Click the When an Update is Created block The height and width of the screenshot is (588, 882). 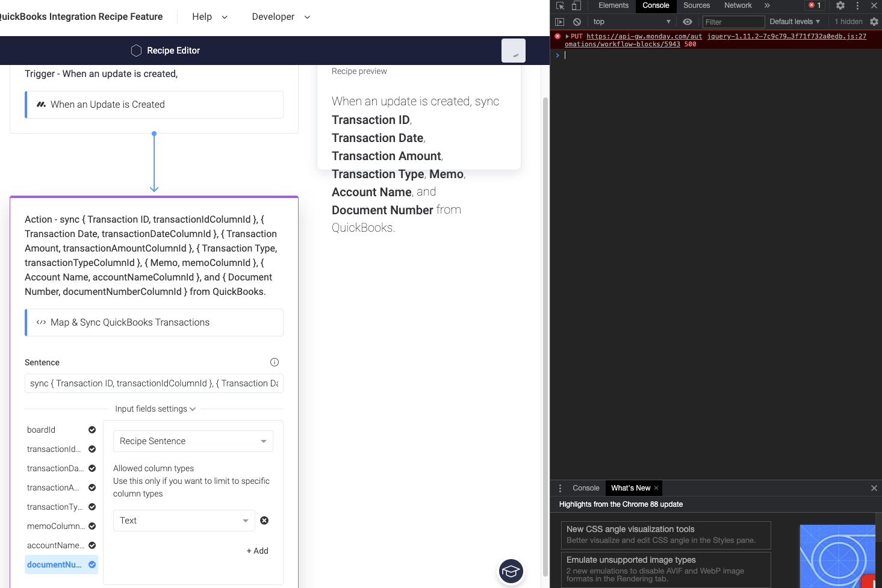pos(154,105)
